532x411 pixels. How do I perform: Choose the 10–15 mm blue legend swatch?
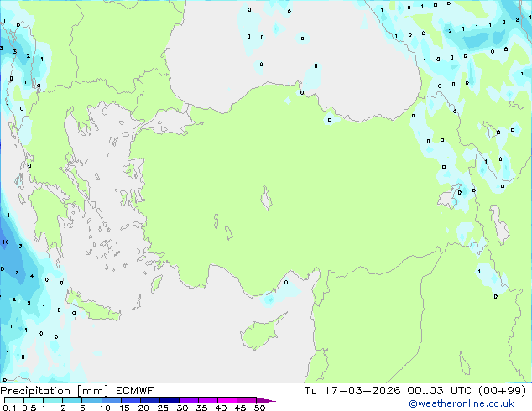point(112,400)
